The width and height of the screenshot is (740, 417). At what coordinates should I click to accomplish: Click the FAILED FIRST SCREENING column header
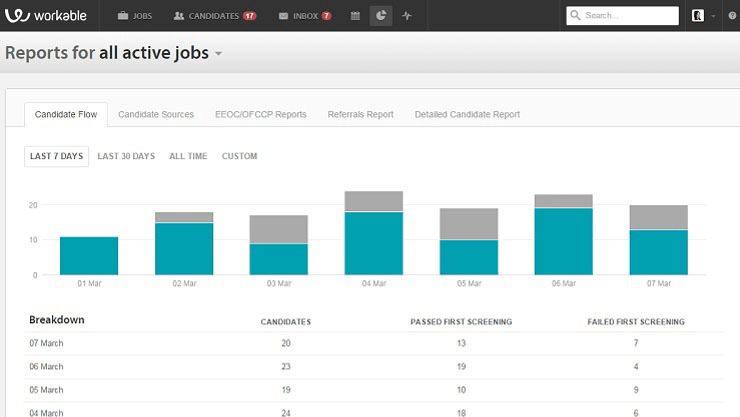[x=636, y=322]
